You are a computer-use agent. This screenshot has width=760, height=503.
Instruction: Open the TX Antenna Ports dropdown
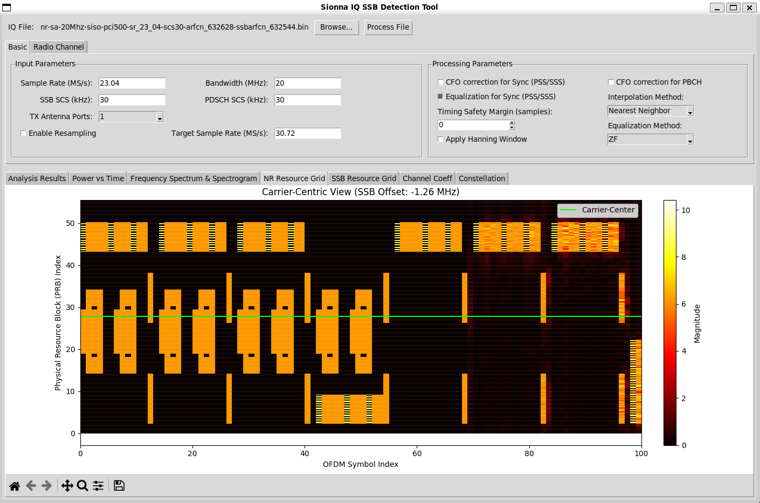click(x=131, y=117)
